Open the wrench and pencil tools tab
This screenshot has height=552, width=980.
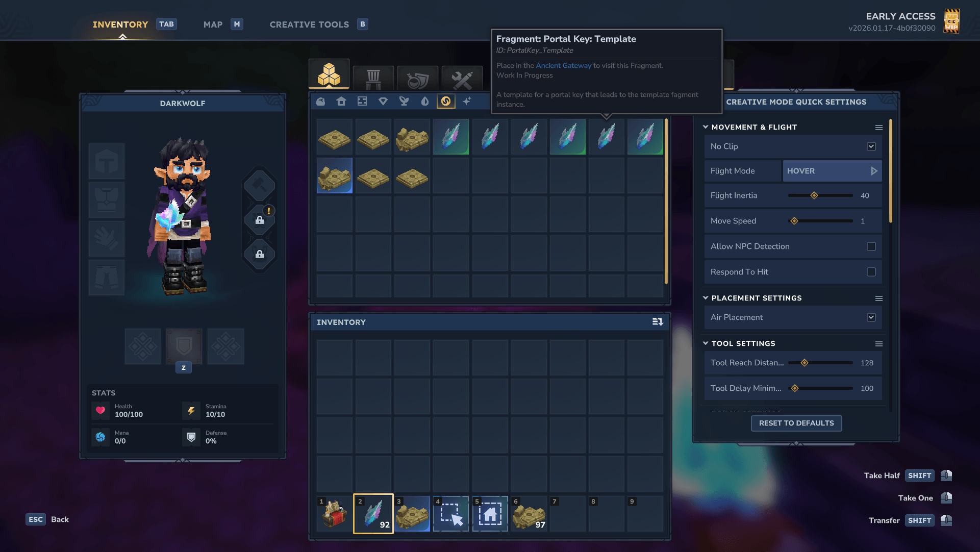[x=462, y=79]
